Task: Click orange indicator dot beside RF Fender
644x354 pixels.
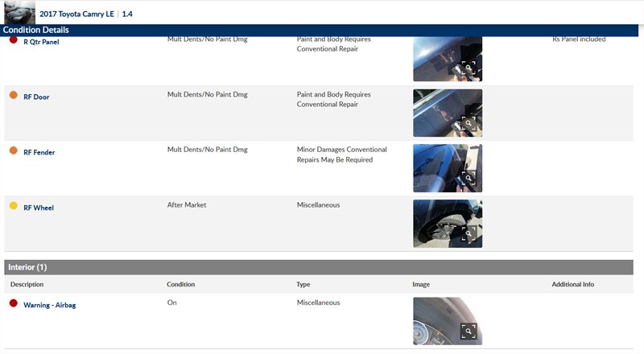Action: point(13,150)
